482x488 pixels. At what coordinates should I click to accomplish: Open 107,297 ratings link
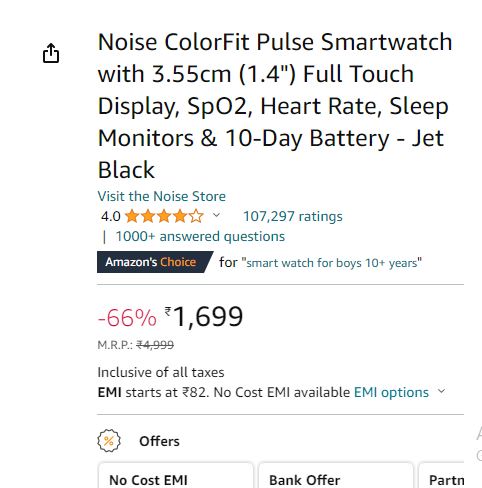[293, 216]
